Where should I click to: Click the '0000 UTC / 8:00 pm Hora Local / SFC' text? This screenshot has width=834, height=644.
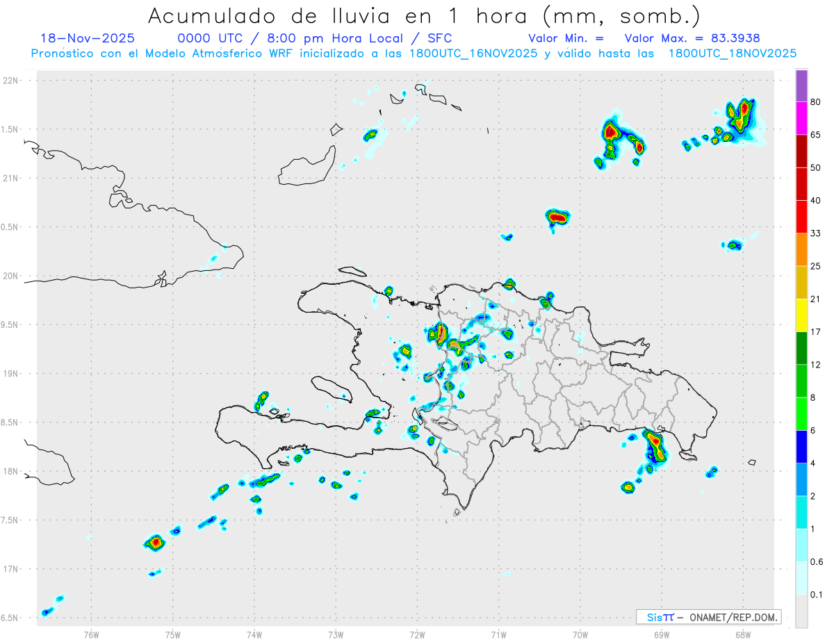tap(315, 38)
